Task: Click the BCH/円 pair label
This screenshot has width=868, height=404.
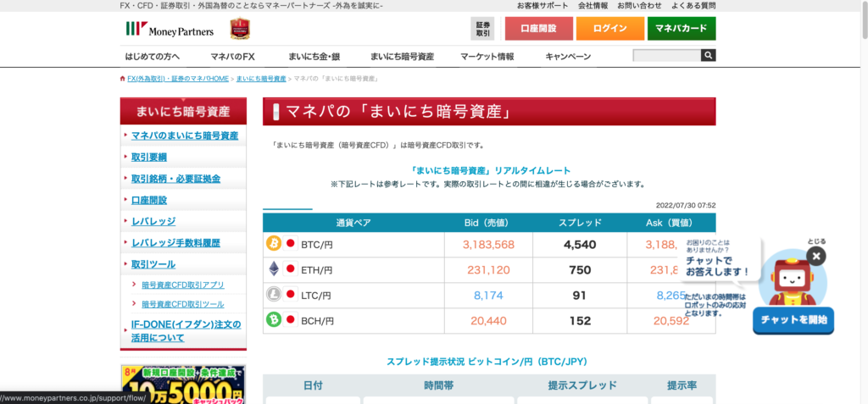Action: (x=318, y=320)
